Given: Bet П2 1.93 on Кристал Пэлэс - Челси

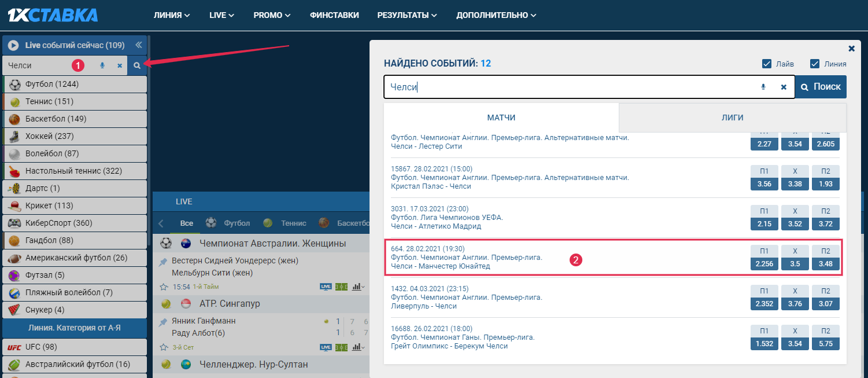Looking at the screenshot, I should 826,184.
